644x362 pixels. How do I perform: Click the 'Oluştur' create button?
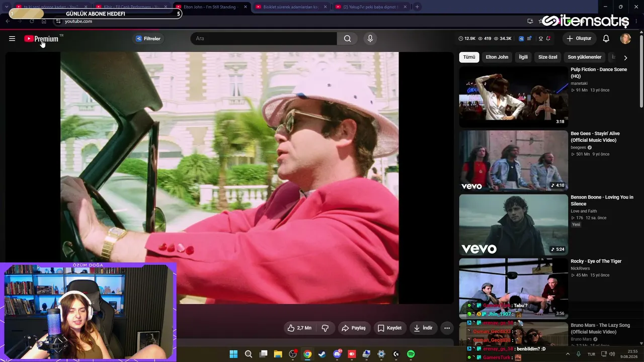[x=579, y=39]
